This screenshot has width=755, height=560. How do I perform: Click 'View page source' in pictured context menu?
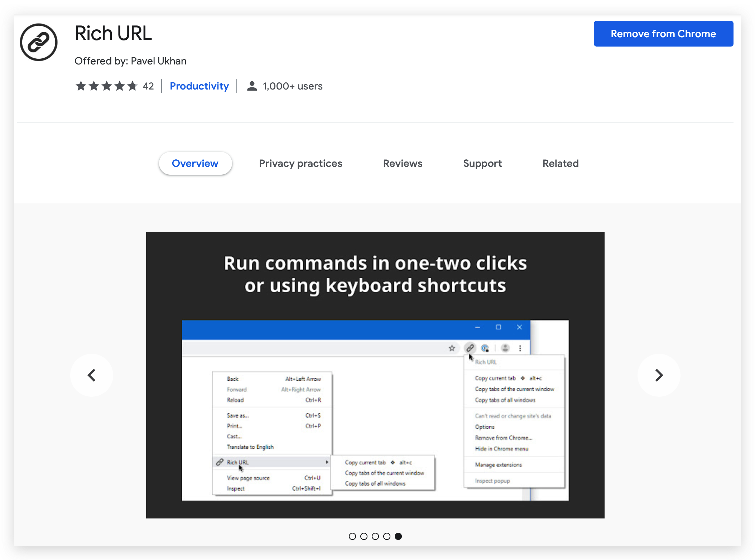248,478
